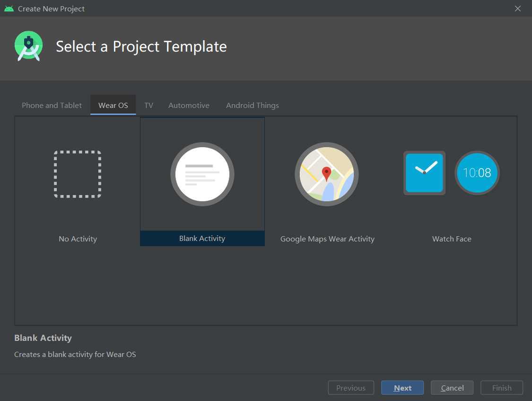Click the Previous button
532x401 pixels.
click(351, 388)
